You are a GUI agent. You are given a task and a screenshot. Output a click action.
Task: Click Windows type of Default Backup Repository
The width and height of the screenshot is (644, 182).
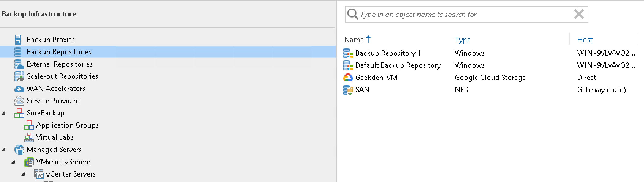[x=470, y=65]
